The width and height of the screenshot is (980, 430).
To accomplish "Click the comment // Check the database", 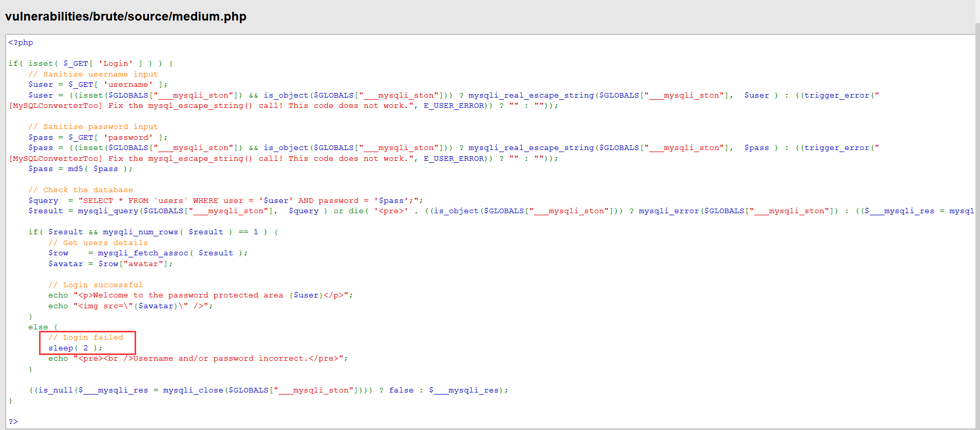I will pyautogui.click(x=81, y=190).
